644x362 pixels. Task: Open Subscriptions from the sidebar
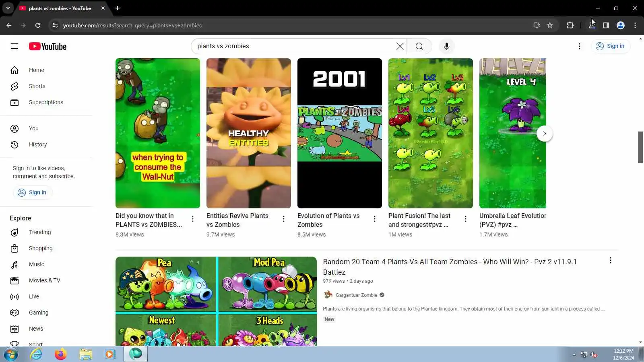click(46, 102)
